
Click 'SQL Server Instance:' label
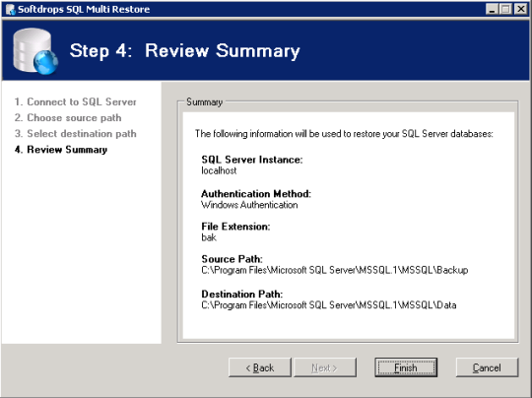(252, 160)
